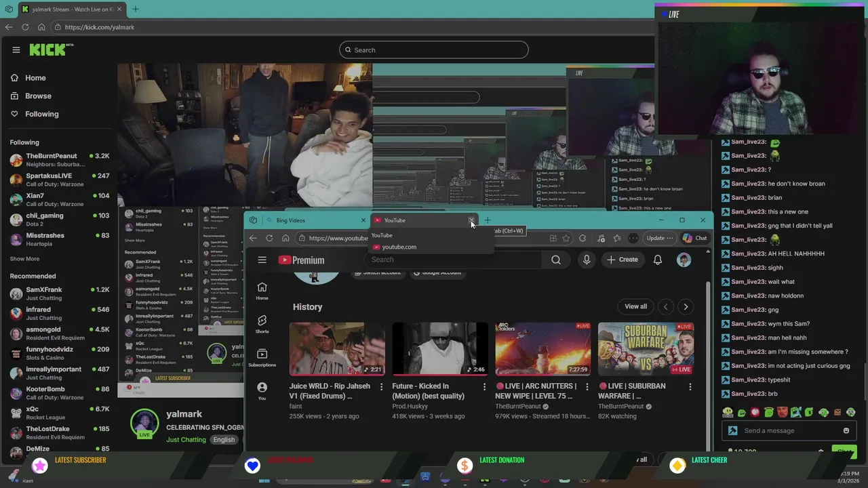Open Copilot Chat in Edge
The width and height of the screenshot is (868, 488).
pyautogui.click(x=694, y=238)
